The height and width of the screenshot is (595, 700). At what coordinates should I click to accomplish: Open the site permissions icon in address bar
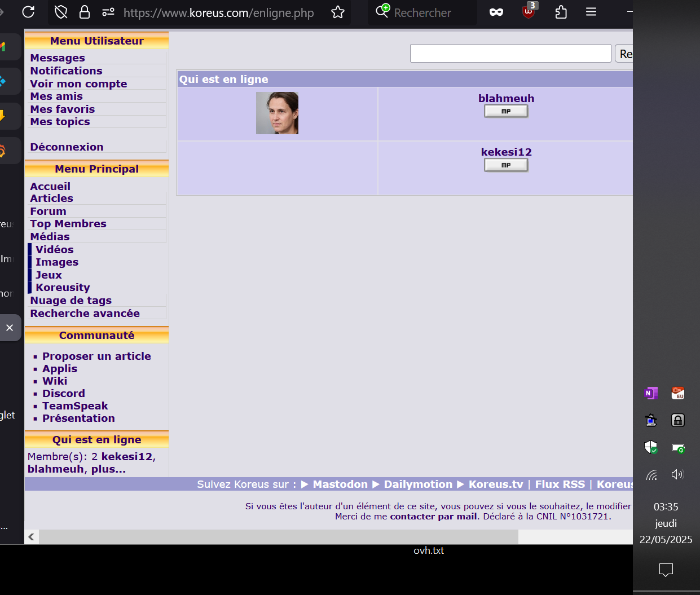(x=108, y=12)
